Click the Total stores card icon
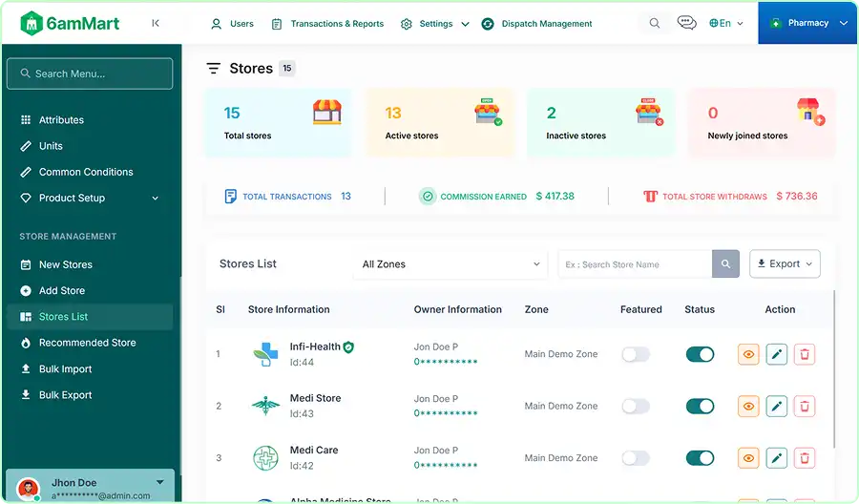Screen dimensions: 859x504 [327, 112]
